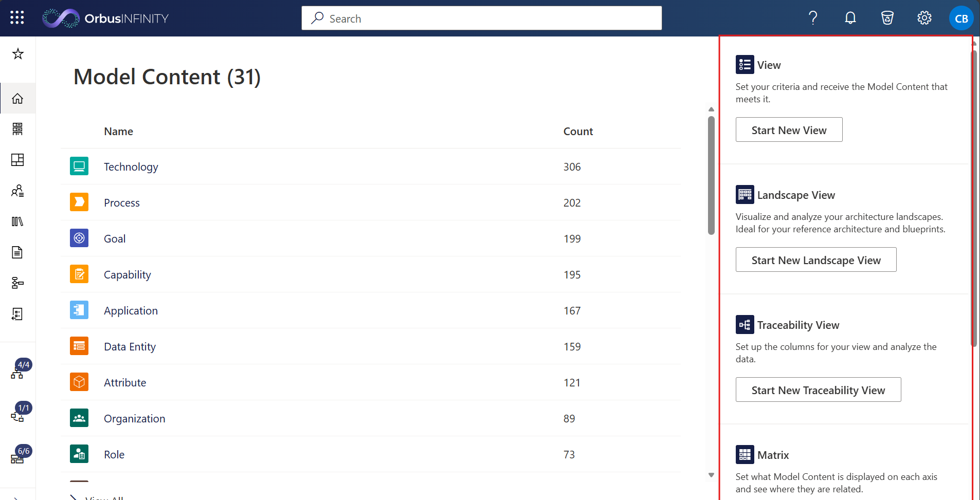Click Start New Landscape View button
Viewport: 980px width, 500px height.
click(x=816, y=260)
